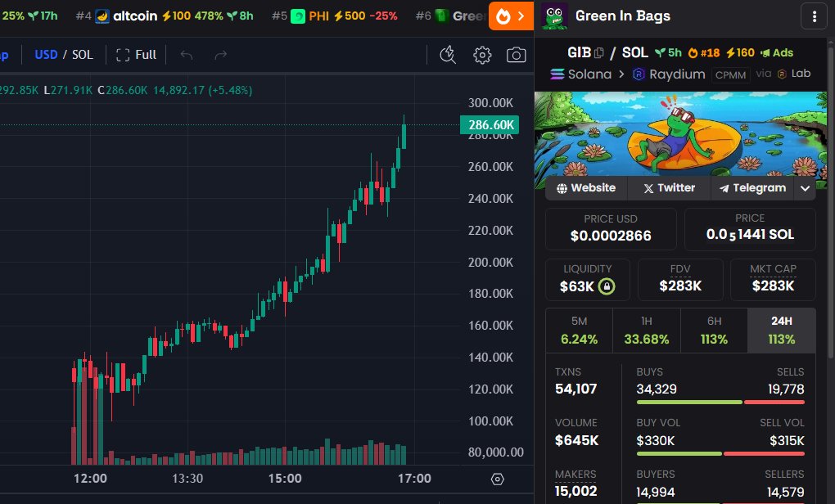Select the 1H timeframe tab
This screenshot has height=504, width=835.
pyautogui.click(x=647, y=331)
